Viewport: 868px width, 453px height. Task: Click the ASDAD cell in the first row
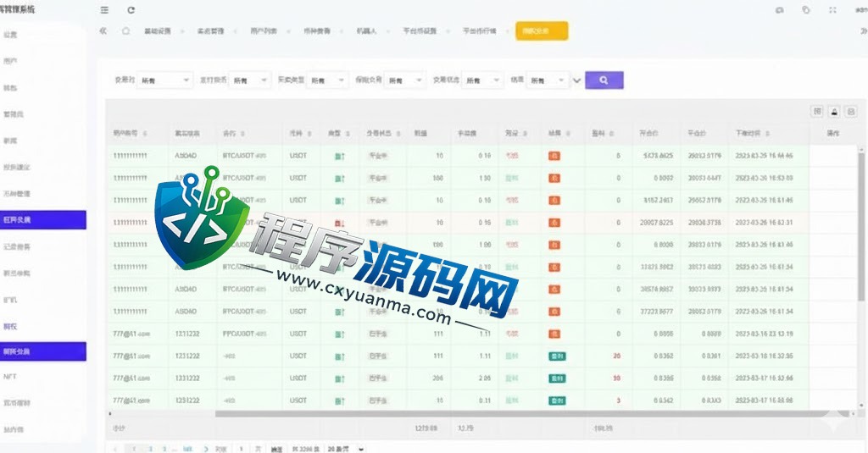186,156
